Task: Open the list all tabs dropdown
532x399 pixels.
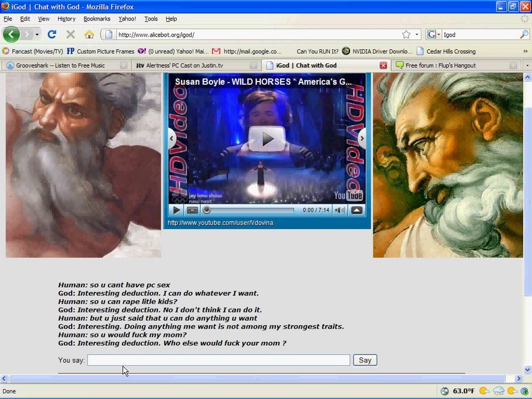Action: tap(527, 65)
